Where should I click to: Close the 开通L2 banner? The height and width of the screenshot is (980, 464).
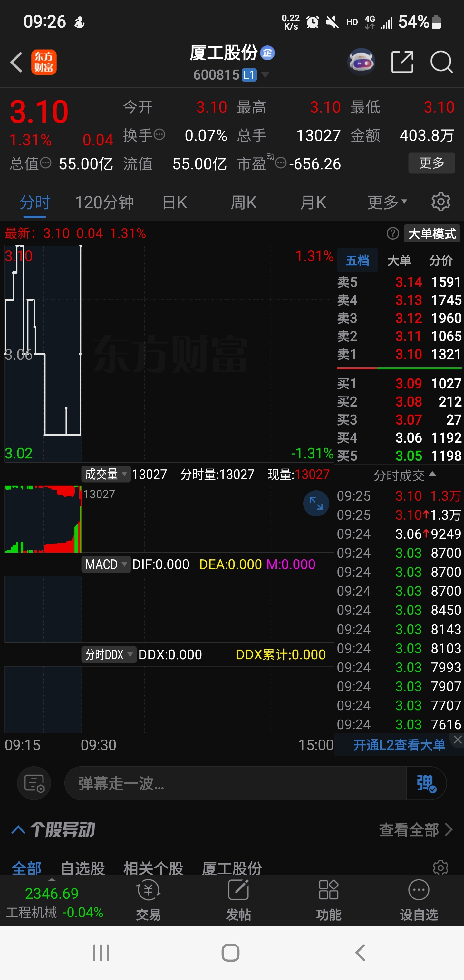458,740
